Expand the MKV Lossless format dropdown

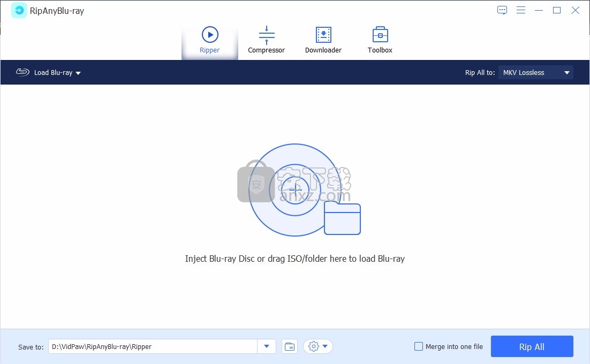536,73
